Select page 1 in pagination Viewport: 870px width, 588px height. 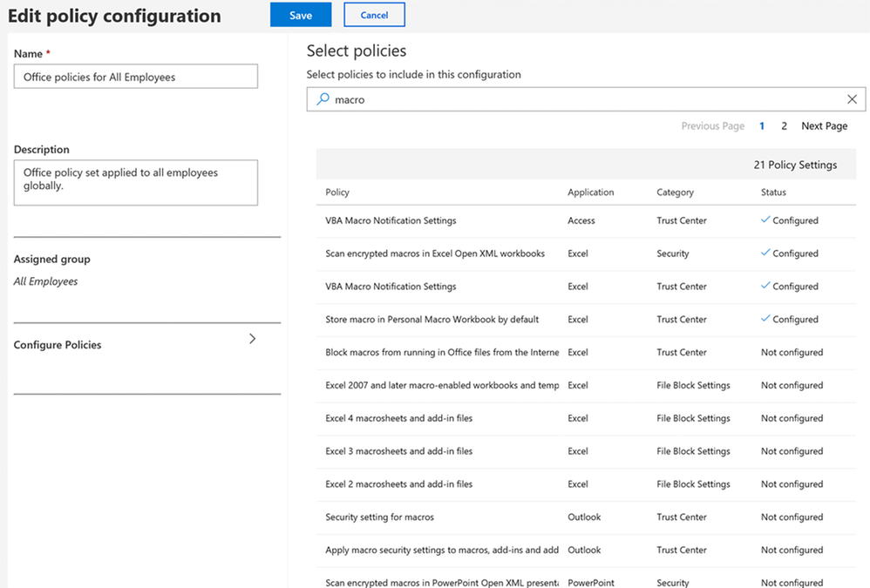762,126
